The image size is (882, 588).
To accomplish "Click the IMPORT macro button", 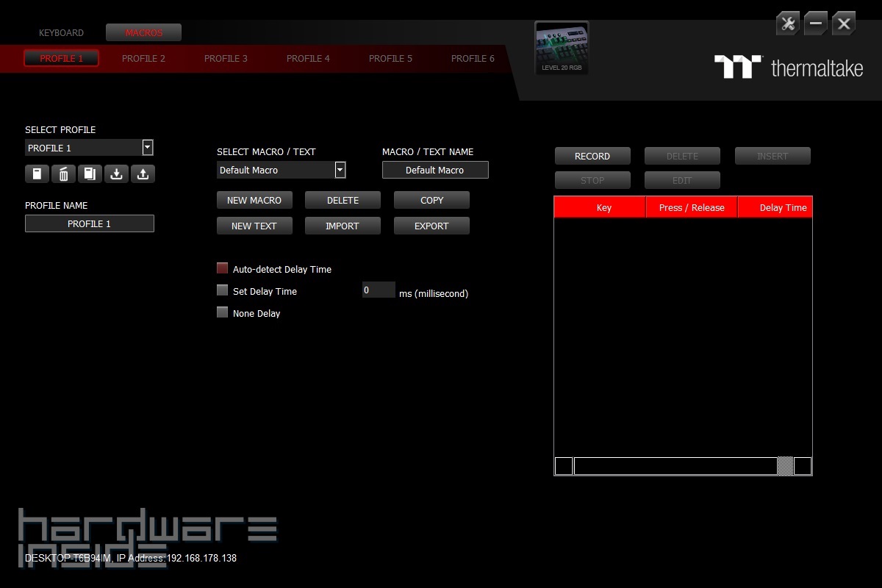I will [343, 226].
